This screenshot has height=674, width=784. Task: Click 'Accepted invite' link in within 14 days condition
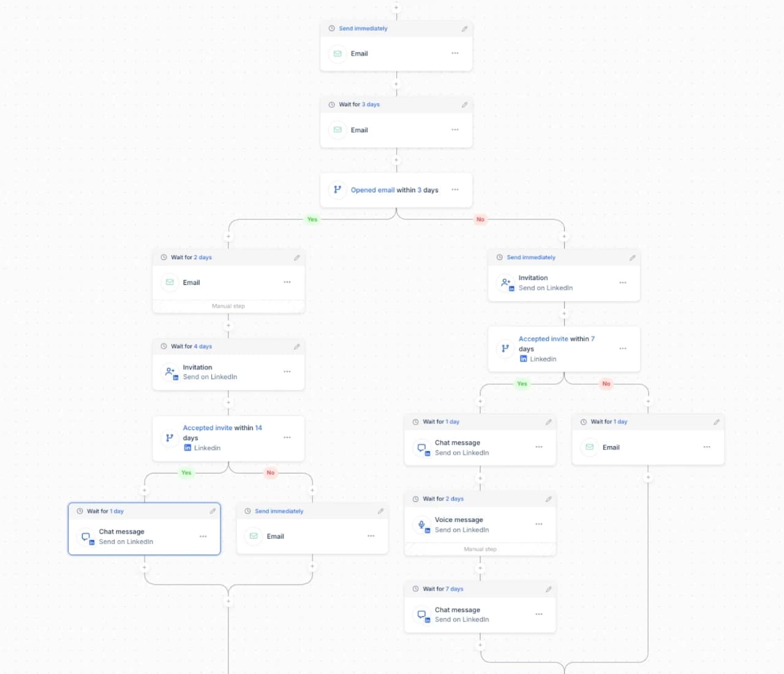(x=208, y=428)
